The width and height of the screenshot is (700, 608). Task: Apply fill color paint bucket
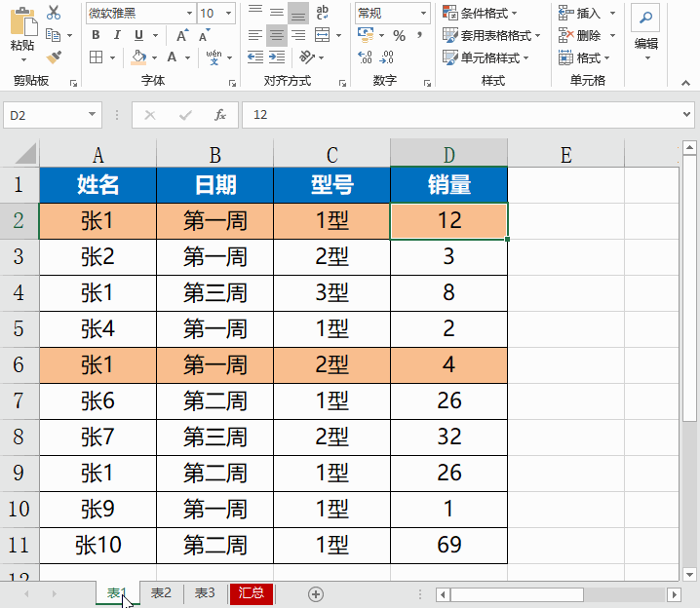tap(138, 57)
